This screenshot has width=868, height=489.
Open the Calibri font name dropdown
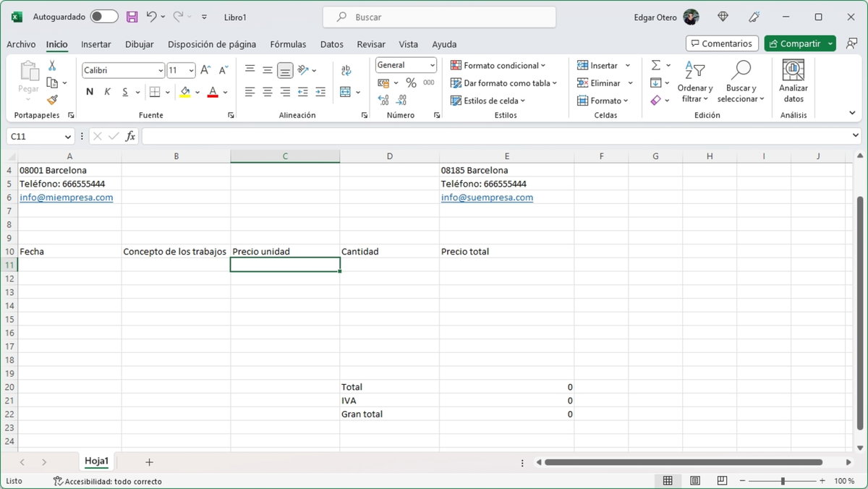[x=161, y=70]
